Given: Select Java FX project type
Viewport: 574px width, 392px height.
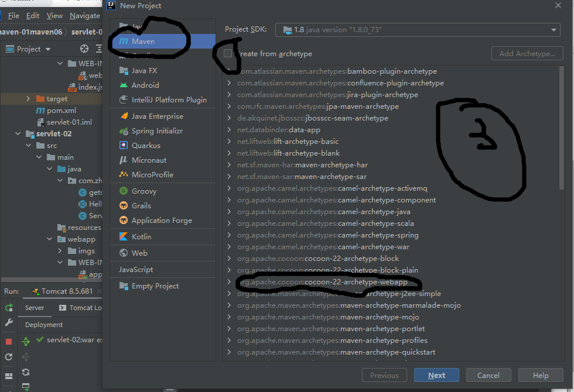Looking at the screenshot, I should pyautogui.click(x=163, y=71).
